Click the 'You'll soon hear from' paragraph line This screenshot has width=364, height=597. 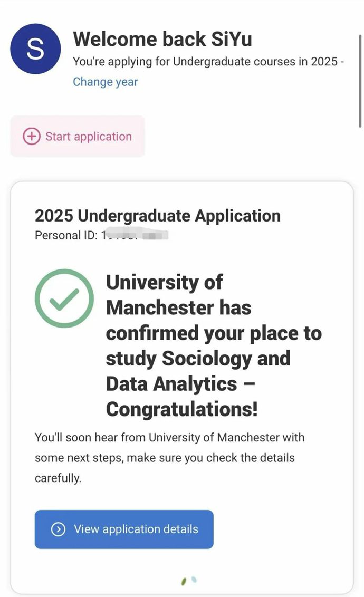click(x=169, y=438)
